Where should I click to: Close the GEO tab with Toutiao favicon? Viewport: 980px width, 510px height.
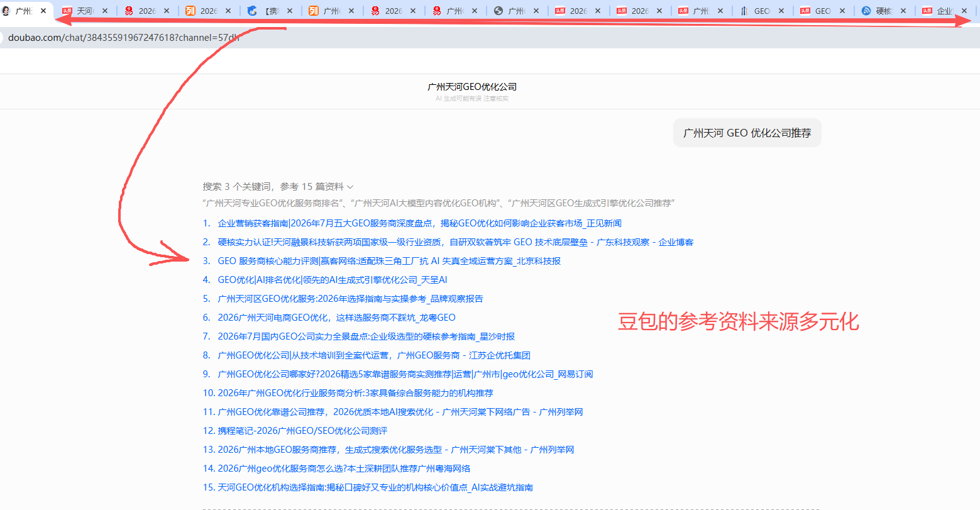pyautogui.click(x=842, y=11)
